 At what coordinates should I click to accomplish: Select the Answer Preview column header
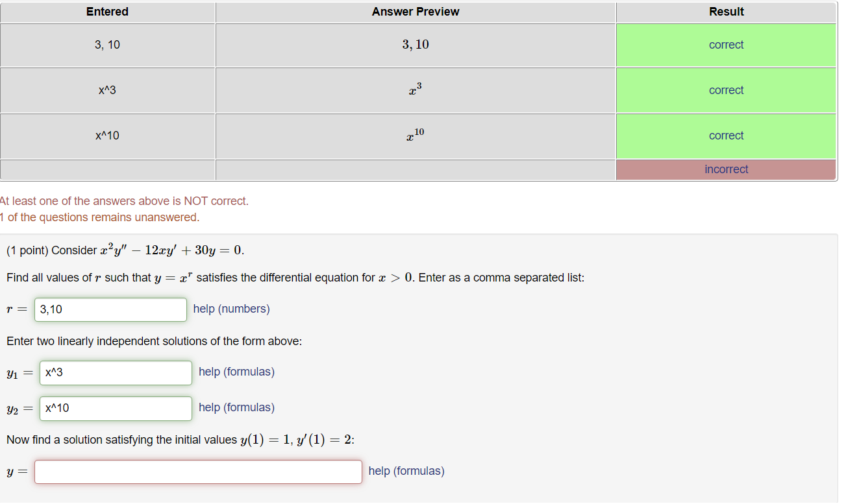(415, 12)
